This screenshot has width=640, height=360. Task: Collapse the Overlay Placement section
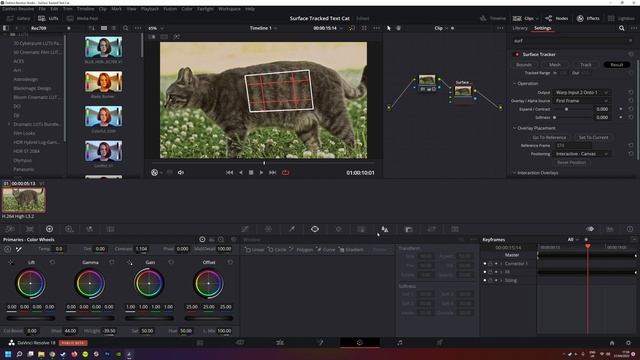tap(515, 128)
